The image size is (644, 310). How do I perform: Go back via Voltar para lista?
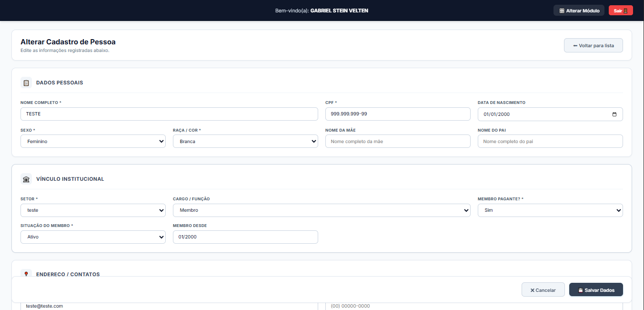[x=594, y=46]
